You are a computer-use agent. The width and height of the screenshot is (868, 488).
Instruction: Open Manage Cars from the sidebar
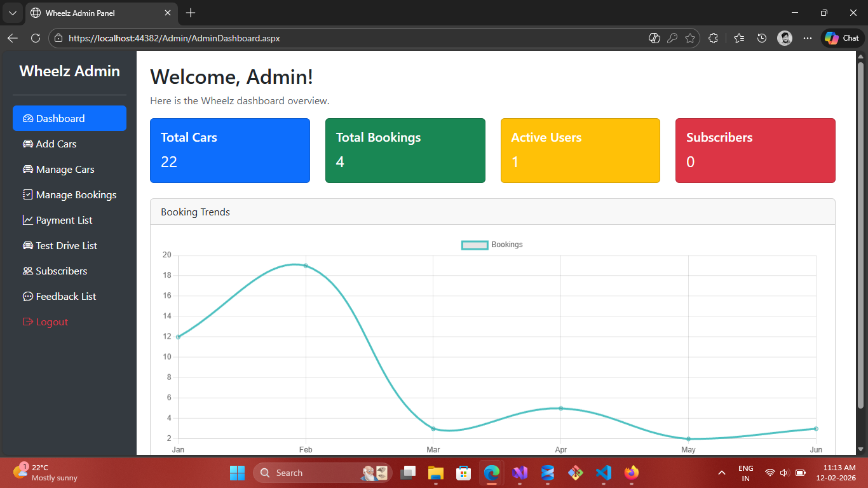(65, 170)
